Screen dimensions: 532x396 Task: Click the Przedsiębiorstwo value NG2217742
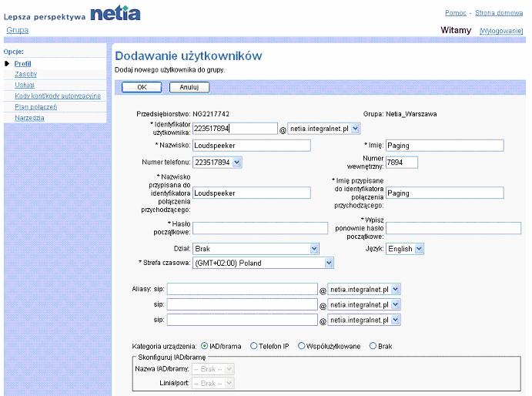click(x=211, y=114)
